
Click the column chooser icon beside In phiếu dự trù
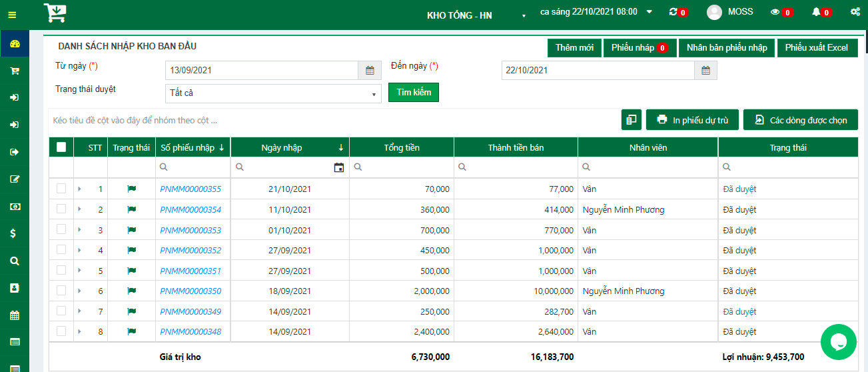pyautogui.click(x=631, y=120)
